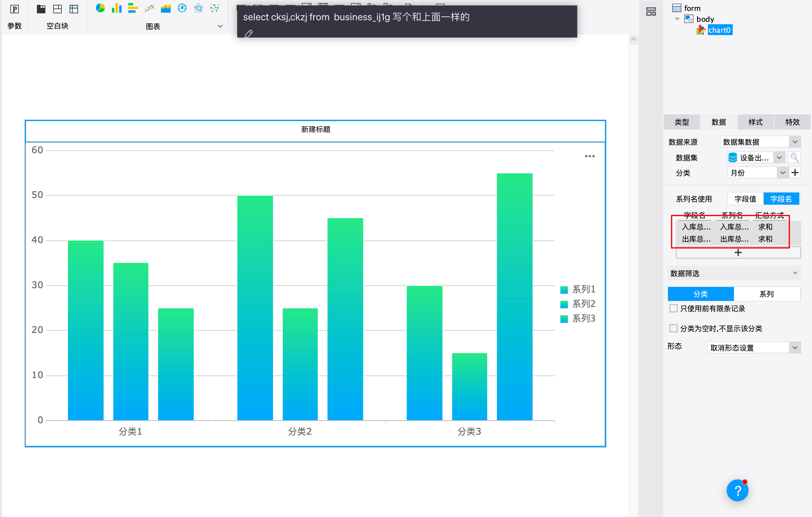
Task: Click the 汇总方式 column header
Action: (769, 215)
